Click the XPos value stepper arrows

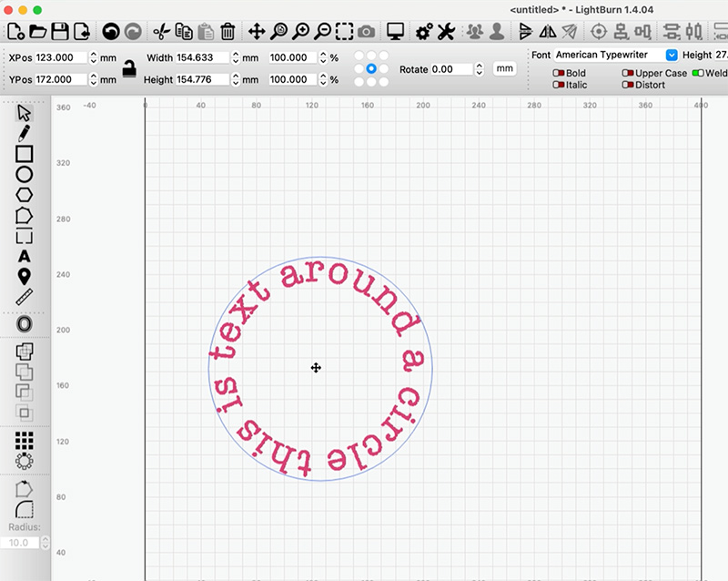(x=93, y=57)
